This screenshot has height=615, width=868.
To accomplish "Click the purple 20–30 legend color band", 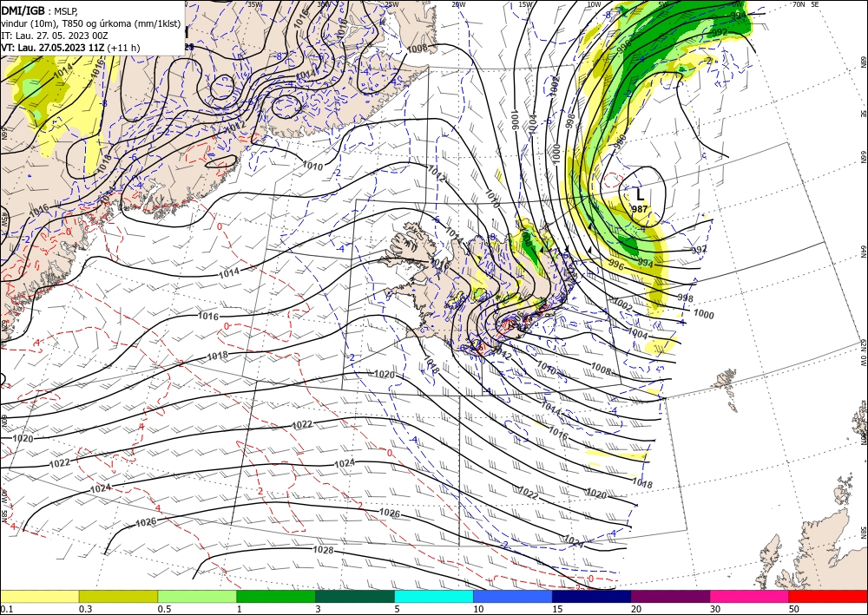I will pos(670,596).
